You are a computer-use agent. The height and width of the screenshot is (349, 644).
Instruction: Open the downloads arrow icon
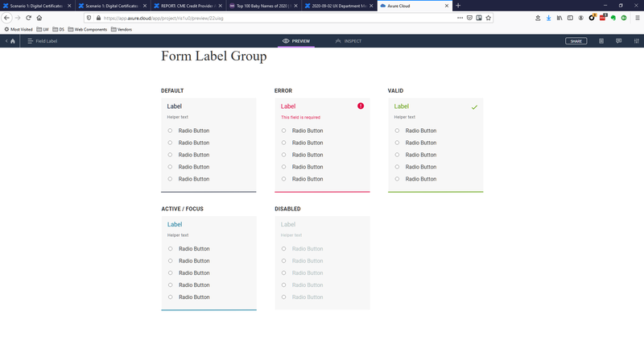coord(548,18)
